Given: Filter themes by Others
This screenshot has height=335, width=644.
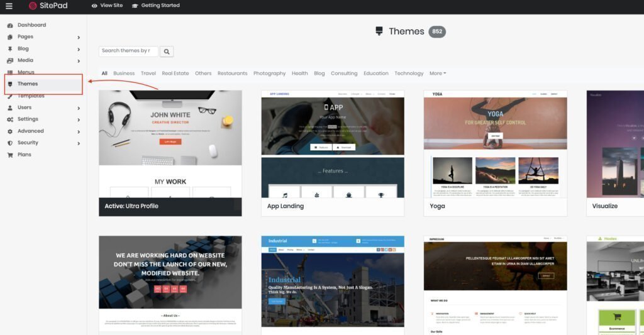Looking at the screenshot, I should click(203, 73).
